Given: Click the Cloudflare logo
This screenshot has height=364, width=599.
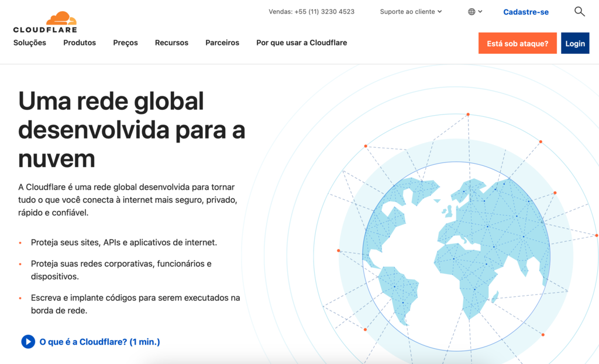Looking at the screenshot, I should tap(44, 20).
